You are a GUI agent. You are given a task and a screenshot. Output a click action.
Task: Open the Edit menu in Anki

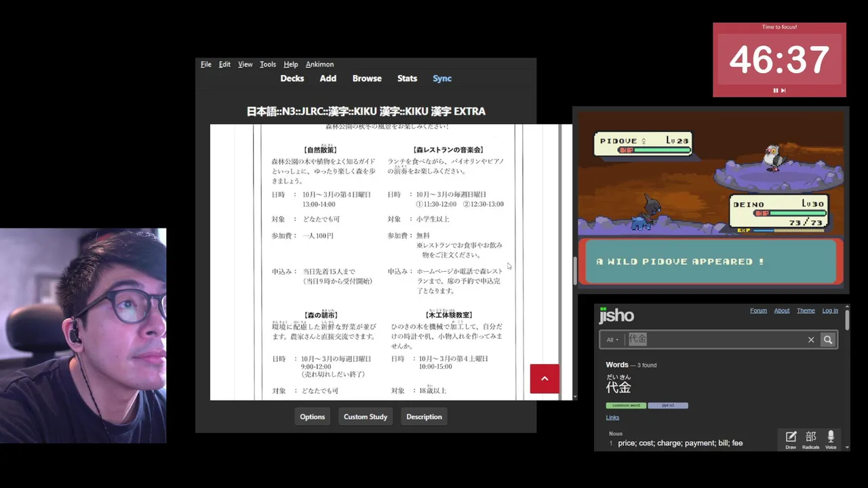tap(224, 64)
